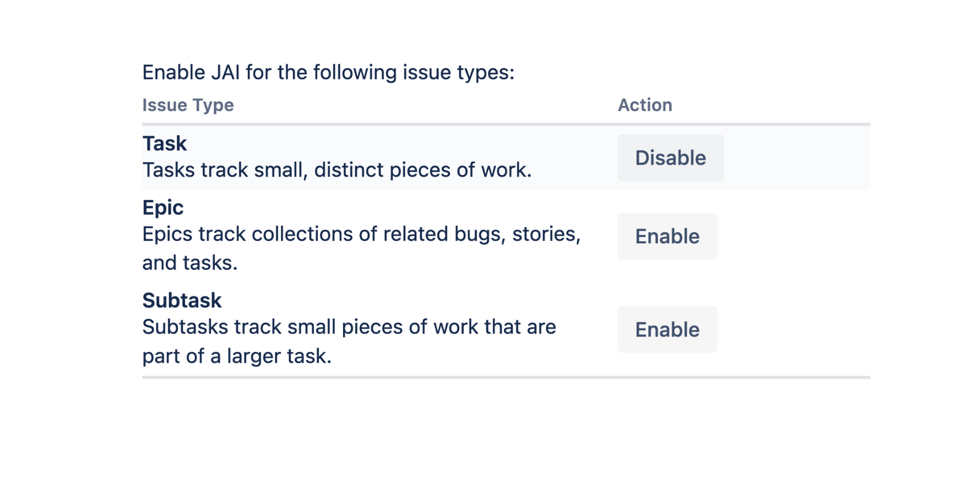
Task: Select the Issue Type column header
Action: point(188,105)
